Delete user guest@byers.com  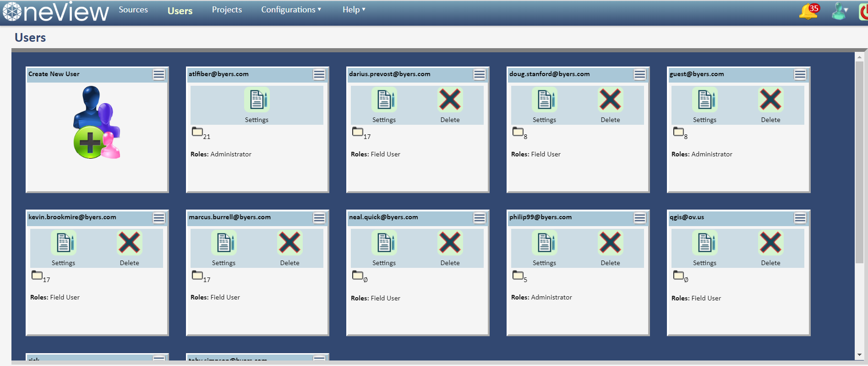tap(770, 100)
